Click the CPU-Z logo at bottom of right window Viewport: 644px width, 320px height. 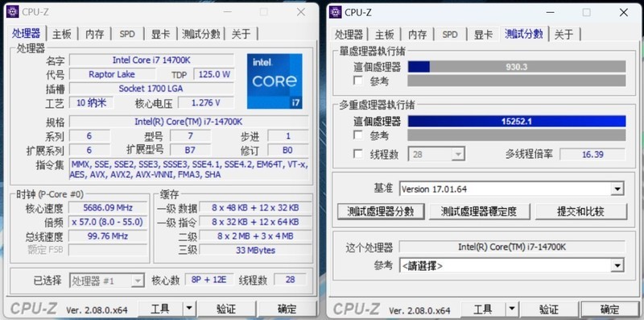point(356,309)
